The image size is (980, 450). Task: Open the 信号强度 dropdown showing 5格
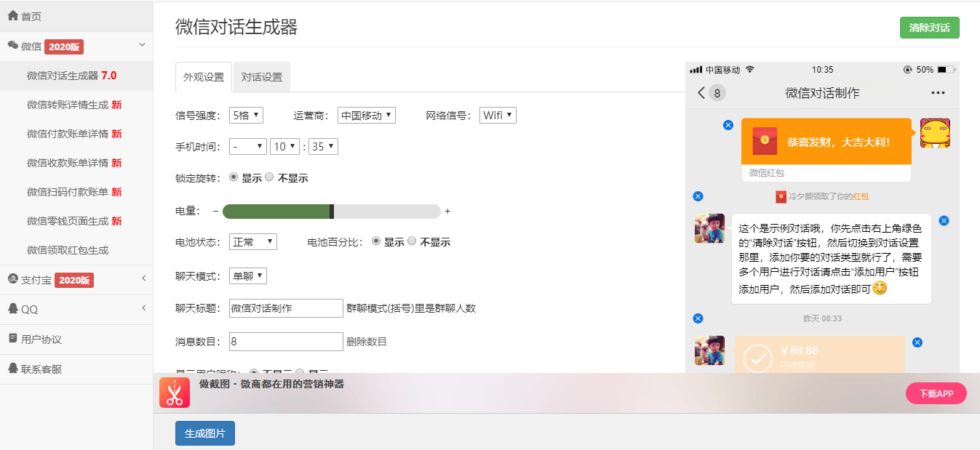(246, 115)
